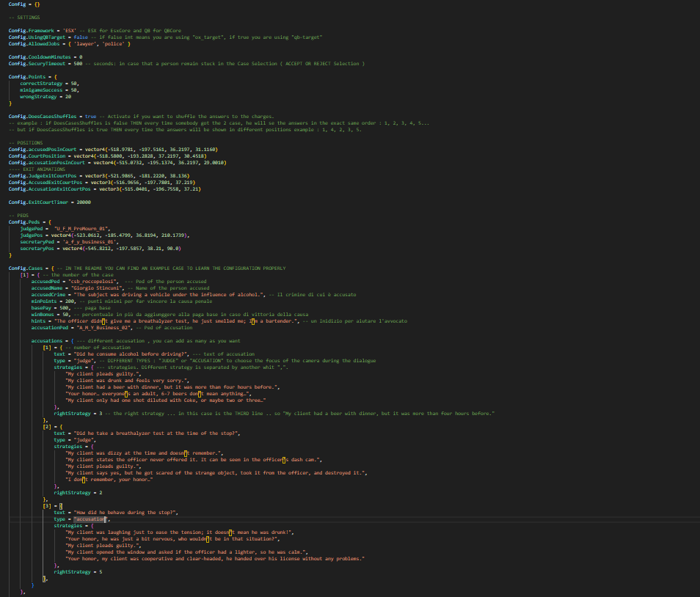
Task: Click "My client opened the window" strategy string
Action: (187, 552)
